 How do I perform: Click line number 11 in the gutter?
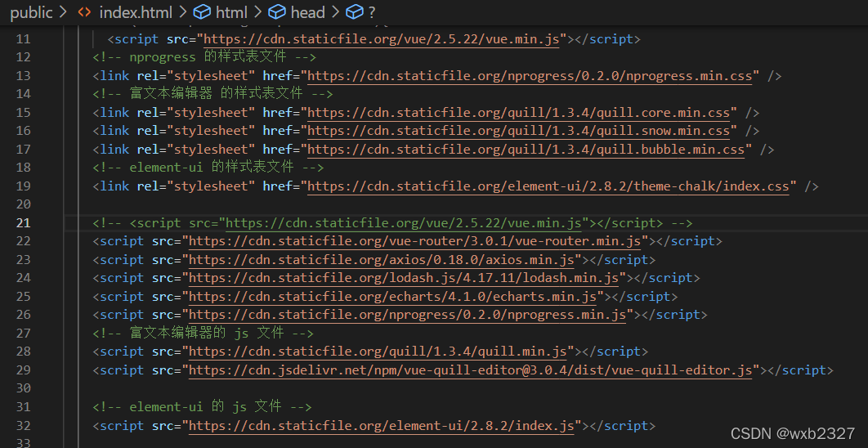click(x=23, y=38)
